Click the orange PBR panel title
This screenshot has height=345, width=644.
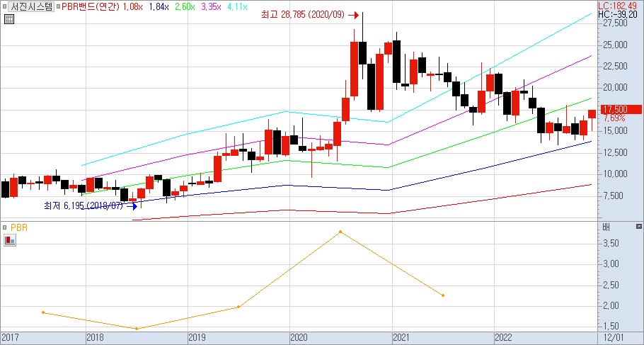tap(19, 227)
